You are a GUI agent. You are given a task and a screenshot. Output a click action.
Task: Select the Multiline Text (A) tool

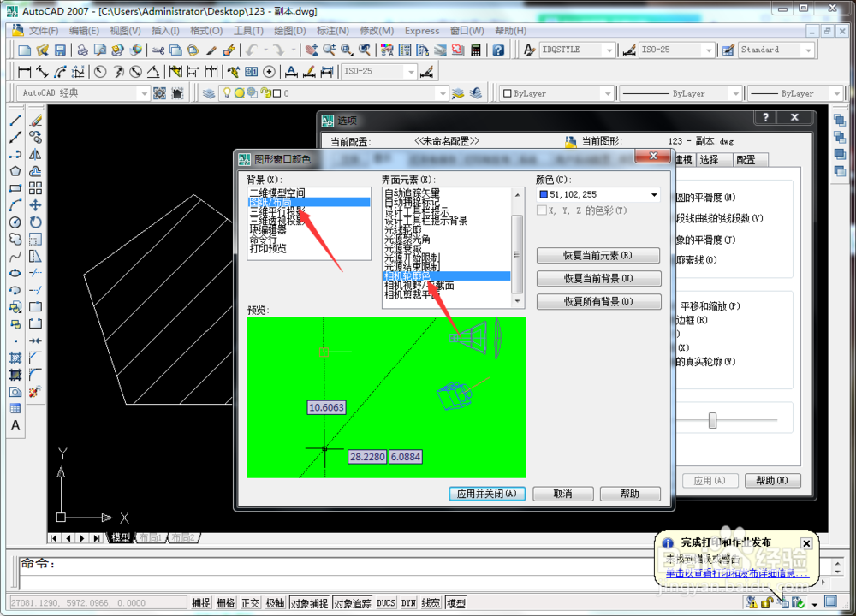click(x=15, y=425)
